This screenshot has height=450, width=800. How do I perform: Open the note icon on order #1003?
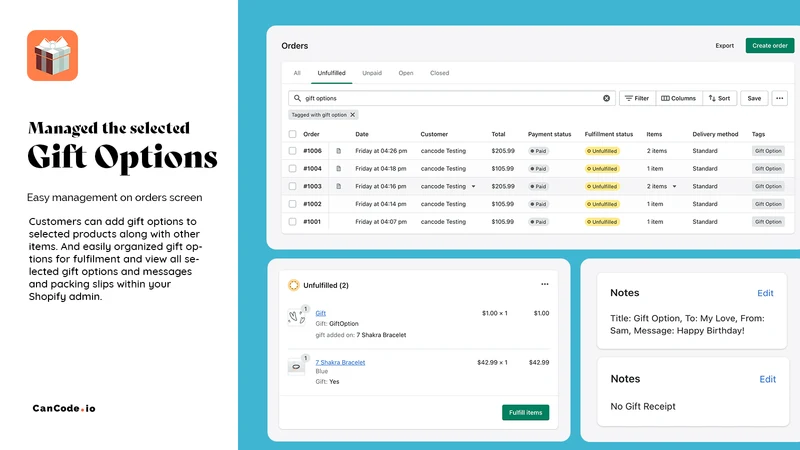tap(338, 186)
